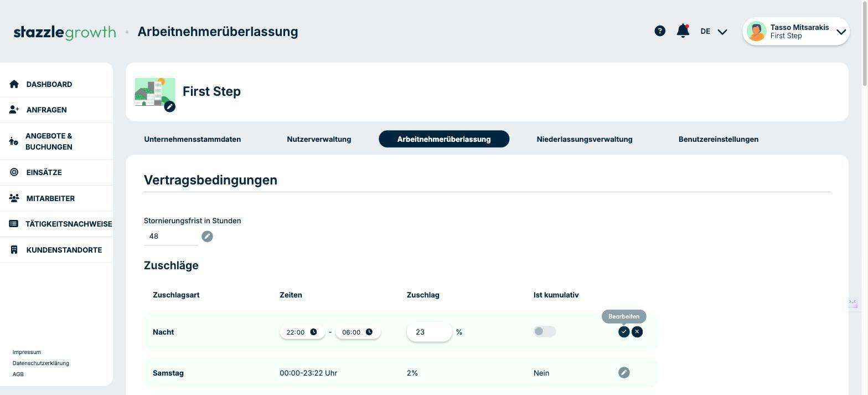Open clock picker for 22:00
Screen dimensions: 868x395
point(313,332)
